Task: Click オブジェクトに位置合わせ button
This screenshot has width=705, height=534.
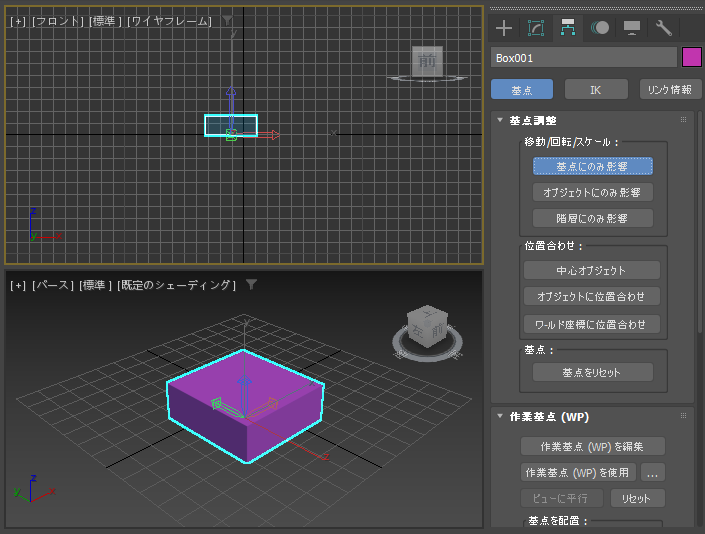Action: 592,296
